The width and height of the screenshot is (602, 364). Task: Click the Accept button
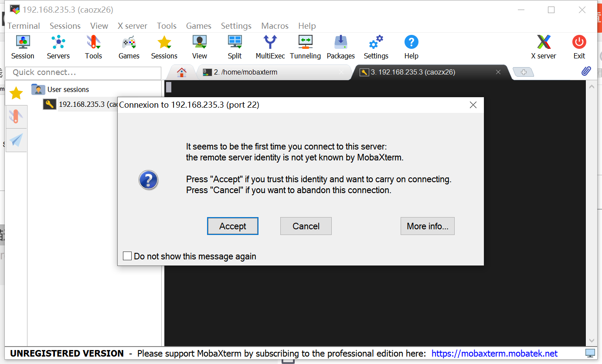(233, 226)
